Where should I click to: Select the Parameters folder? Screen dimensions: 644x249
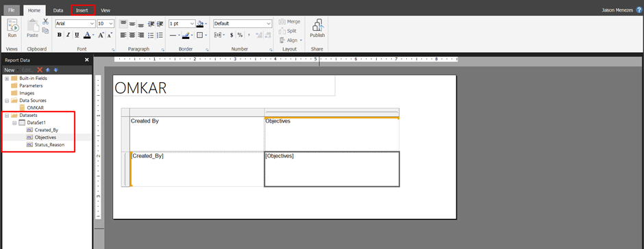27,86
